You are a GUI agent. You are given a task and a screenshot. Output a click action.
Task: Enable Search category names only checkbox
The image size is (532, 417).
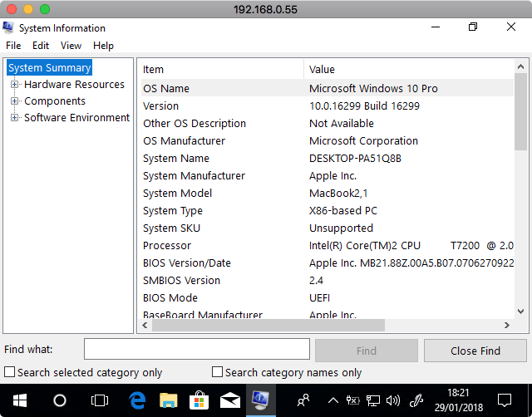tap(217, 372)
